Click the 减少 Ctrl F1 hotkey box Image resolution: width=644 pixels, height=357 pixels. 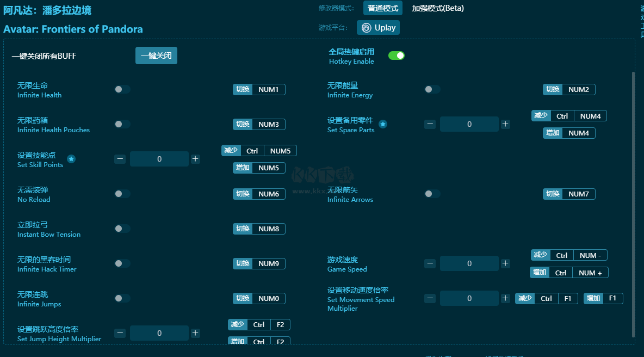click(547, 298)
